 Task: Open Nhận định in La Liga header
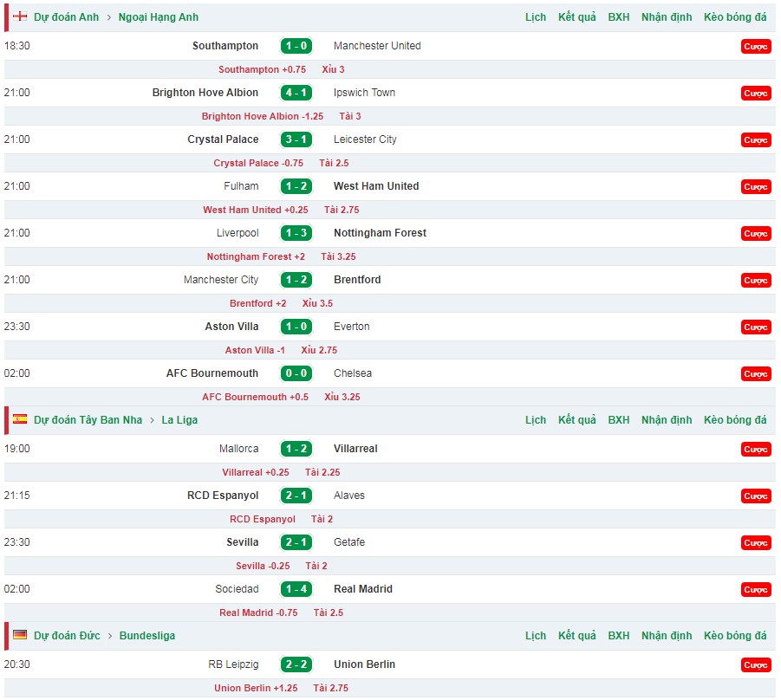point(667,419)
